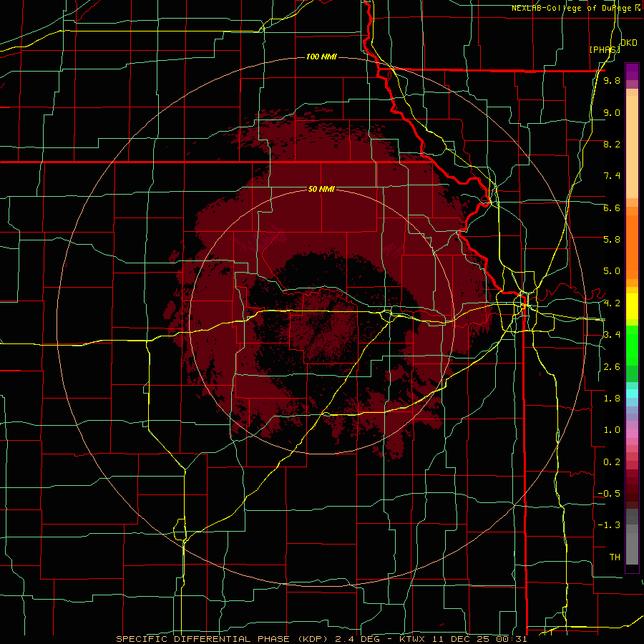Click the pink band of the color scale

(x=632, y=434)
